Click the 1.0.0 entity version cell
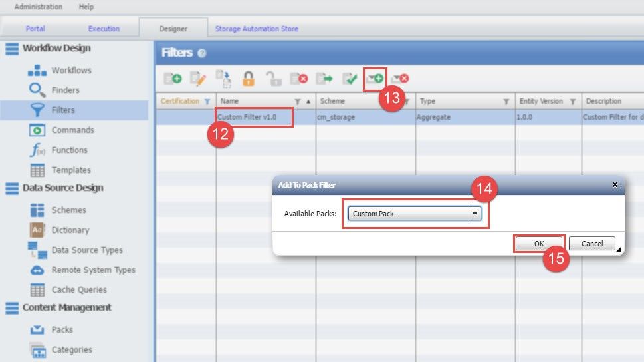This screenshot has width=644, height=362. pos(524,117)
